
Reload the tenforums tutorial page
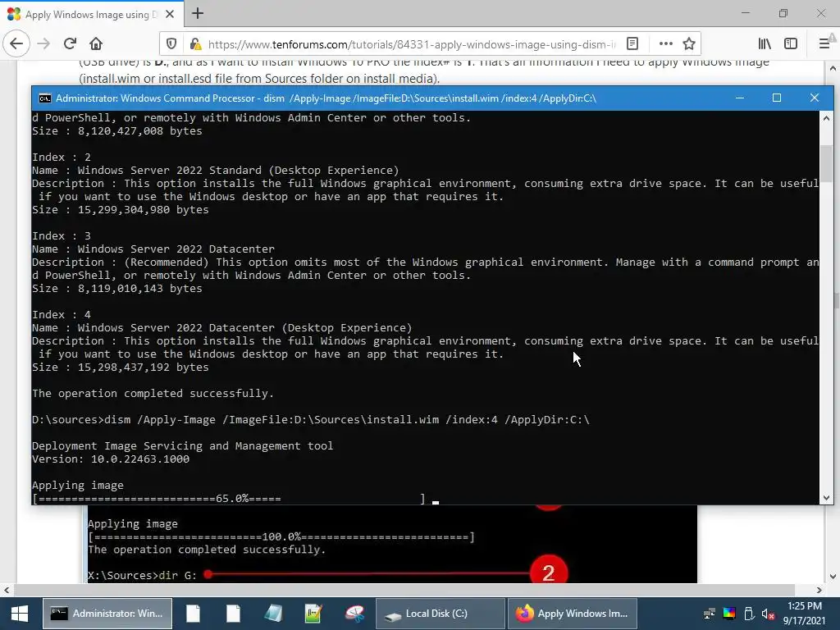point(70,44)
